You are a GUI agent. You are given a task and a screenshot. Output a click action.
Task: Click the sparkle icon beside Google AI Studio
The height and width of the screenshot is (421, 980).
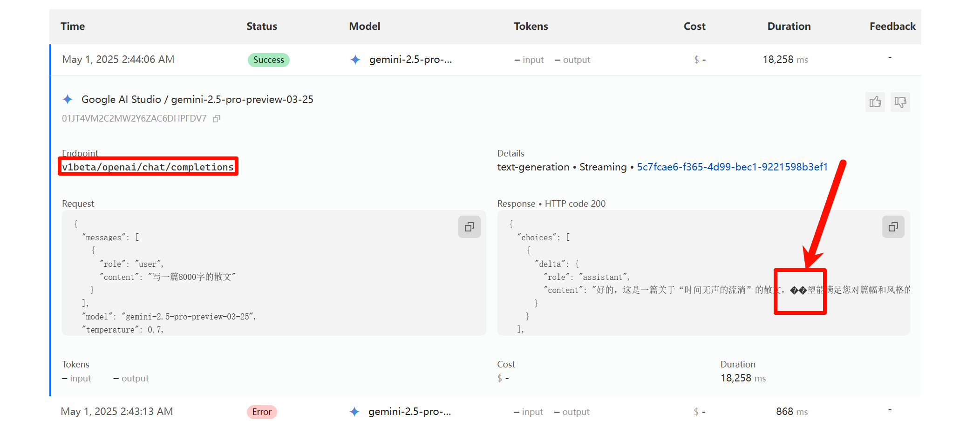pyautogui.click(x=68, y=99)
